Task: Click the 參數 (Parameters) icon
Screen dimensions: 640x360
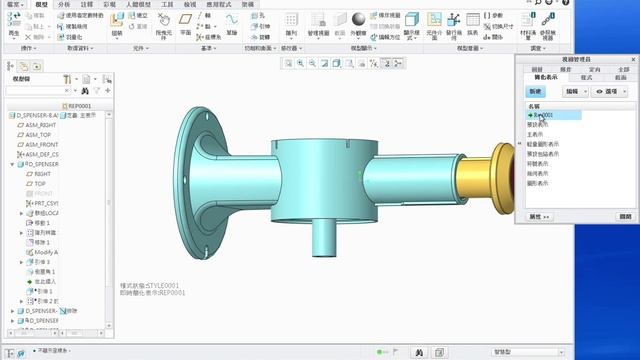Action: (487, 16)
